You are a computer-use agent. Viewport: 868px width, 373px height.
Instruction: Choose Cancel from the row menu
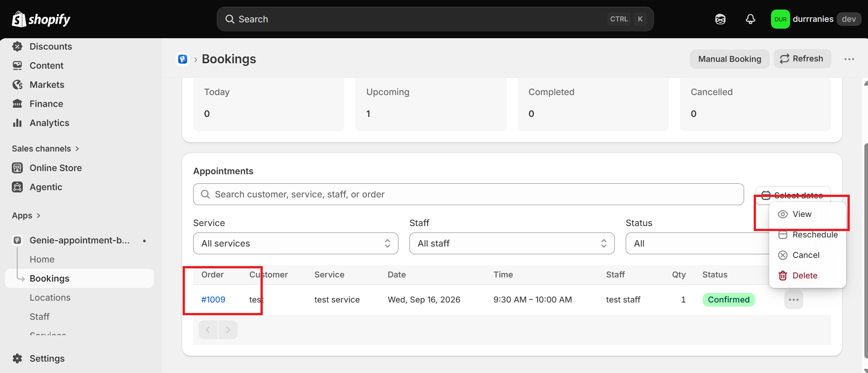pos(807,255)
